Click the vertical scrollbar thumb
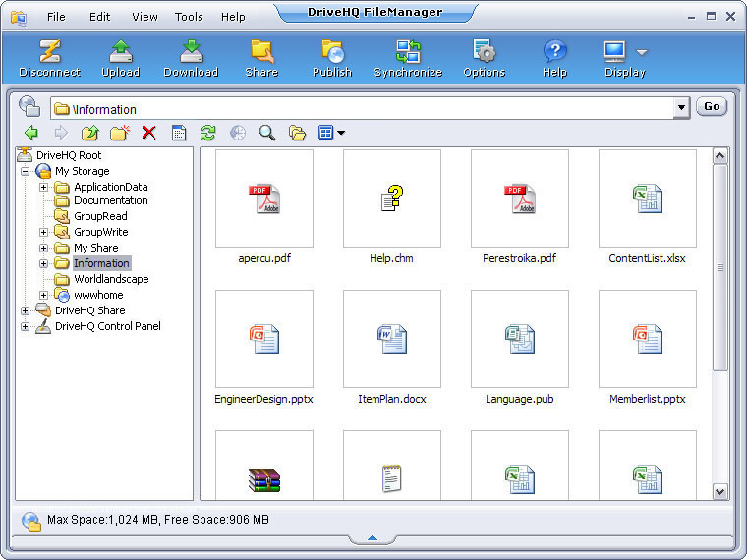The width and height of the screenshot is (747, 560). tap(719, 267)
